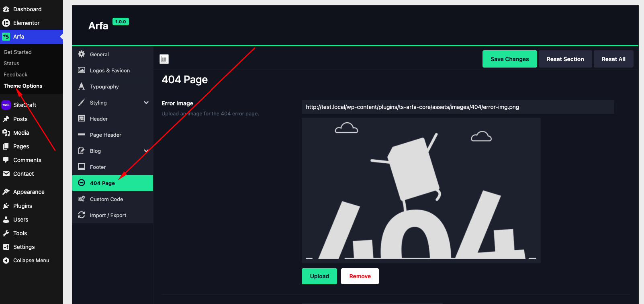The height and width of the screenshot is (304, 644).
Task: Open Status submenu link
Action: point(11,63)
